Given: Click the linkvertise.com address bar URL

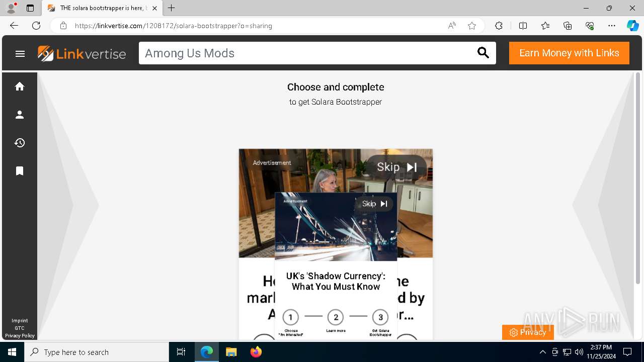Looking at the screenshot, I should click(x=174, y=26).
